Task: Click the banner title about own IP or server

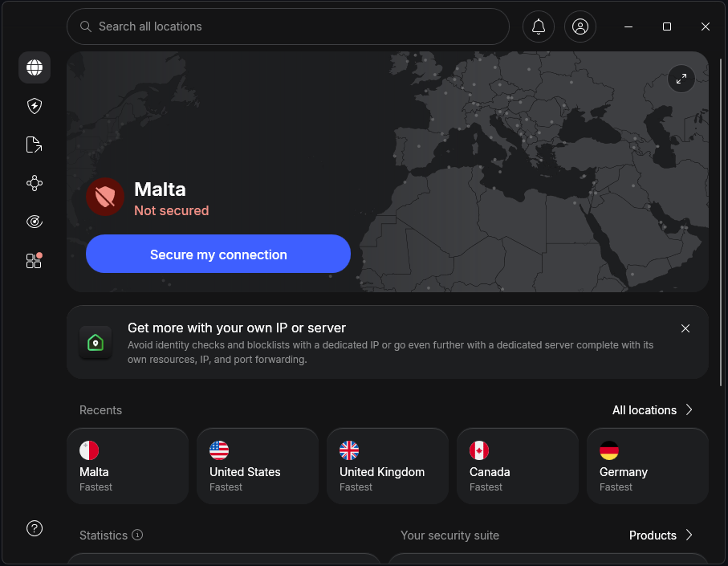Action: pyautogui.click(x=237, y=328)
